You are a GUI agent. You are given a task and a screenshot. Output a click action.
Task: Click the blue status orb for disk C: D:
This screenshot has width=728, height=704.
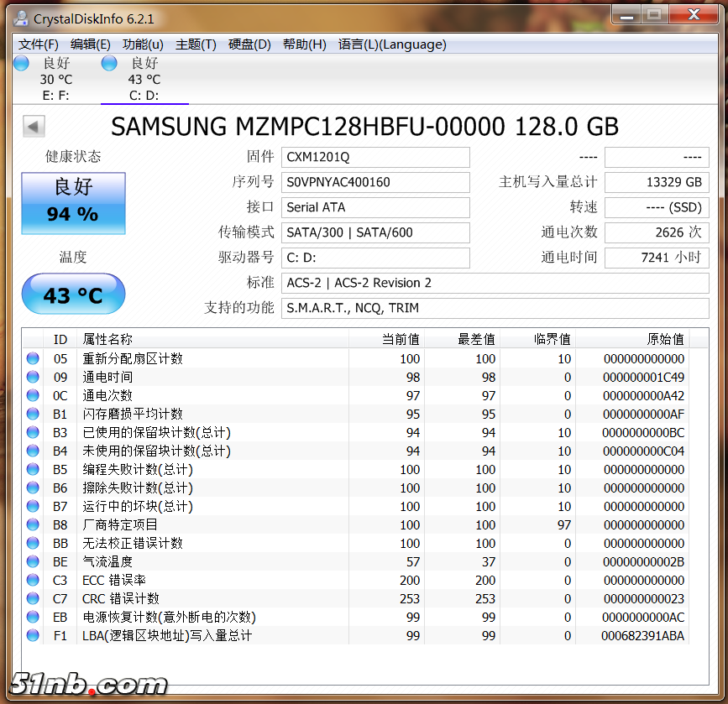pyautogui.click(x=109, y=63)
